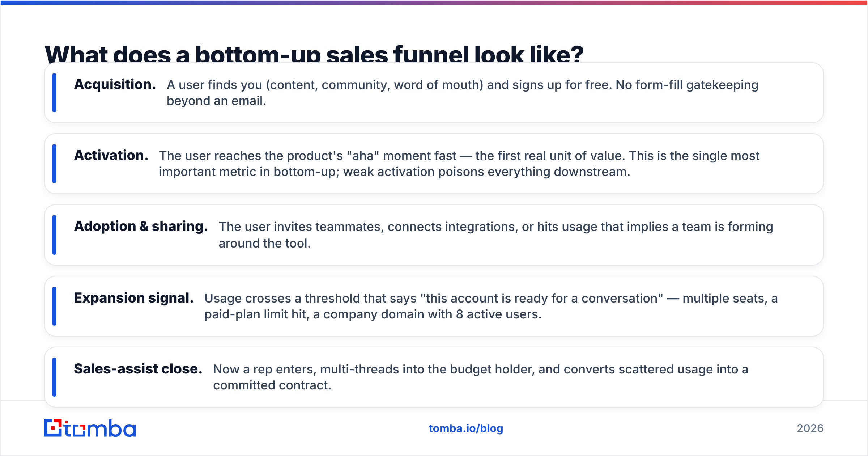Select the 'Adoption & sharing.' label
The image size is (868, 456).
pos(141,226)
